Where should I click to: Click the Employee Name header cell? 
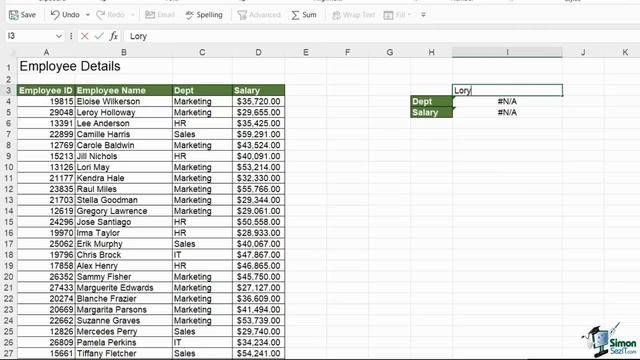[124, 90]
